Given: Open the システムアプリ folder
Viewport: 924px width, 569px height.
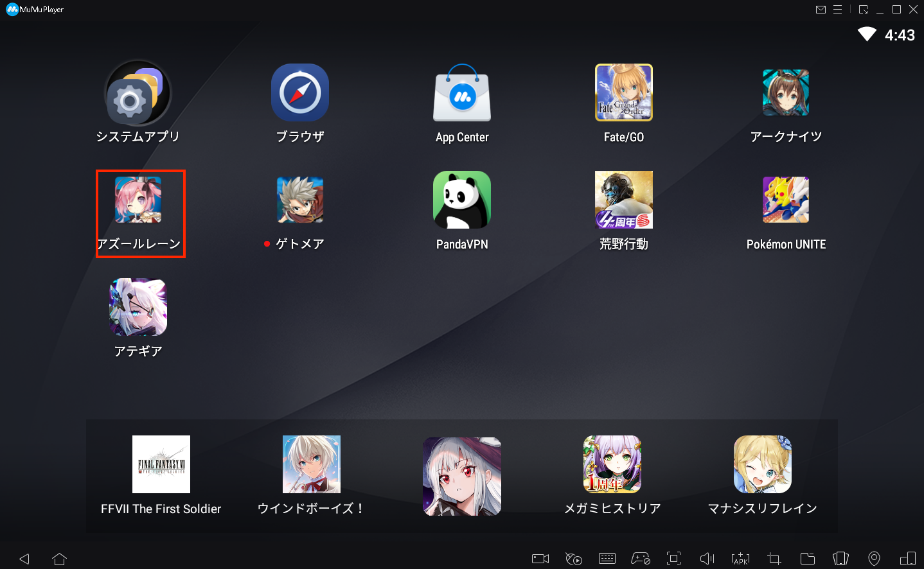Looking at the screenshot, I should point(138,93).
